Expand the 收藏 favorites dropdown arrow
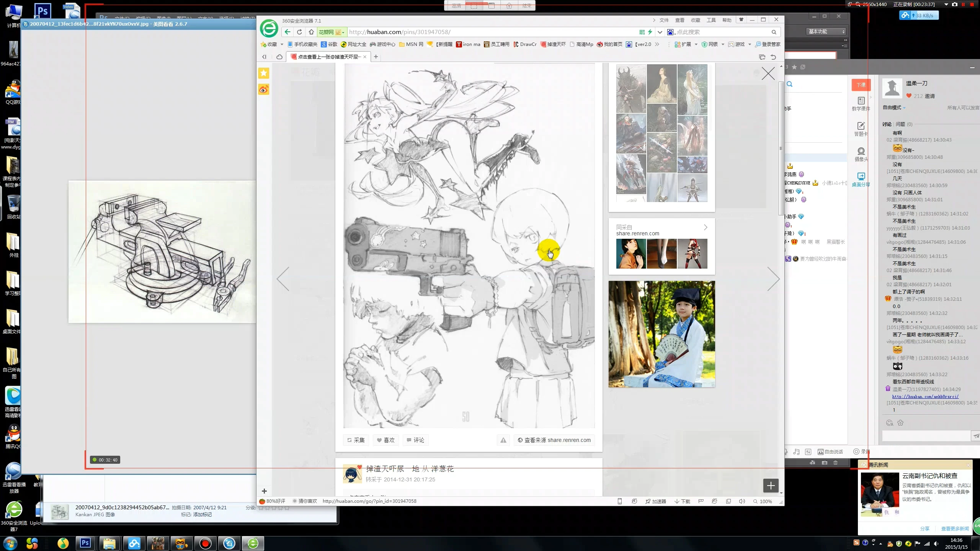This screenshot has width=980, height=551. [x=282, y=44]
